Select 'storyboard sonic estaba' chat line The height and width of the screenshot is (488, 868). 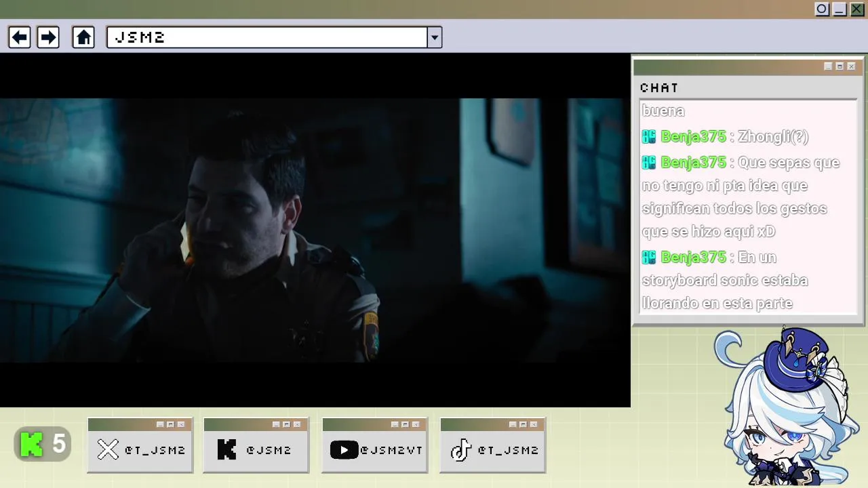tap(725, 281)
